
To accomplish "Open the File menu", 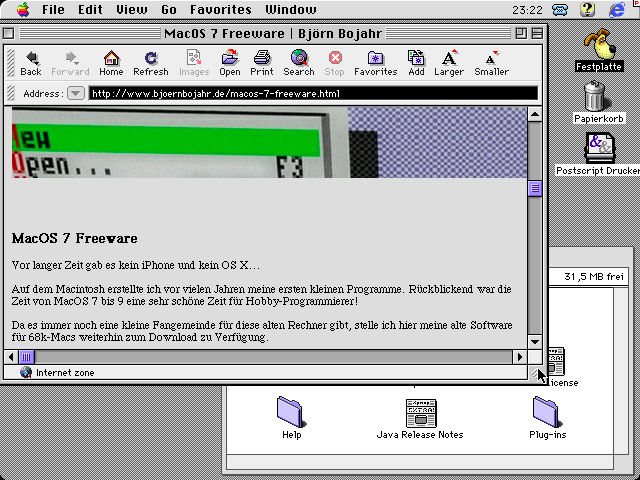I will click(53, 9).
